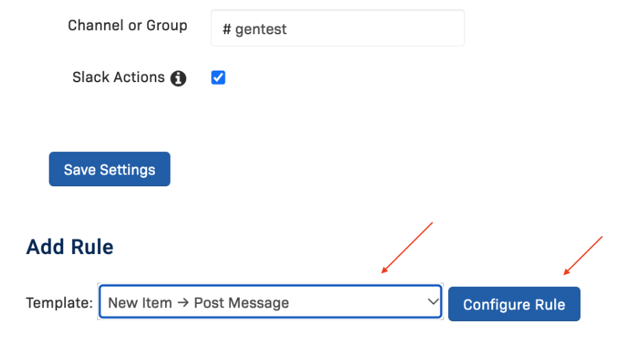This screenshot has width=644, height=356.
Task: Click the Channel or Group label
Action: 127,25
